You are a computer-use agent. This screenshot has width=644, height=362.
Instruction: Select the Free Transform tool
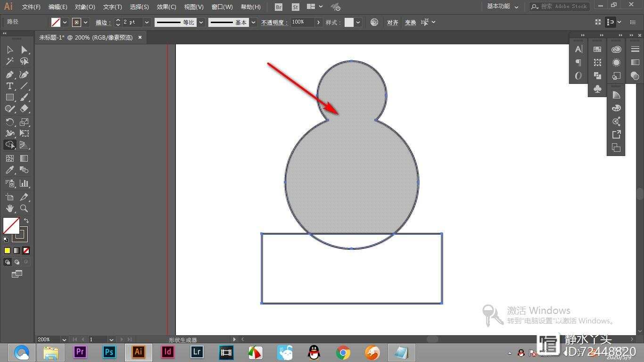24,133
